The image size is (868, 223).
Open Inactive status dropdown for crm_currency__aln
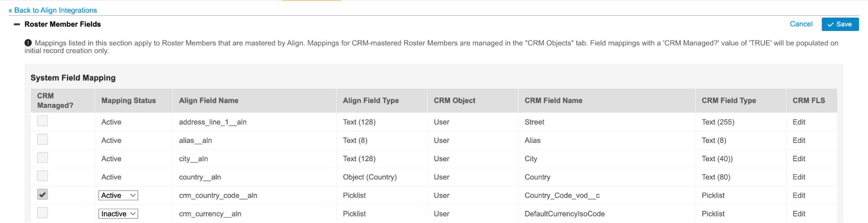coord(118,214)
